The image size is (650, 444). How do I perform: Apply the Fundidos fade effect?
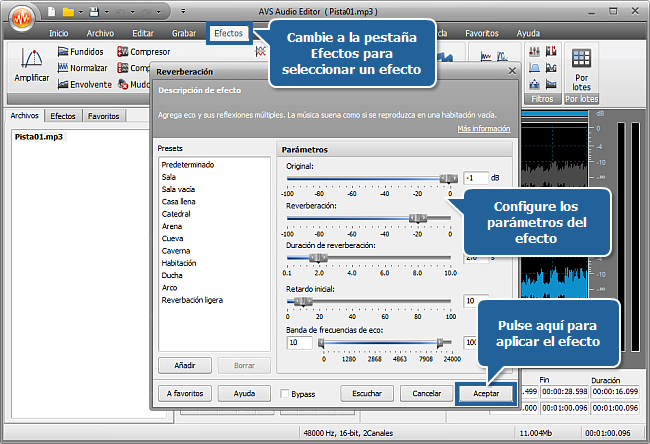[x=80, y=51]
